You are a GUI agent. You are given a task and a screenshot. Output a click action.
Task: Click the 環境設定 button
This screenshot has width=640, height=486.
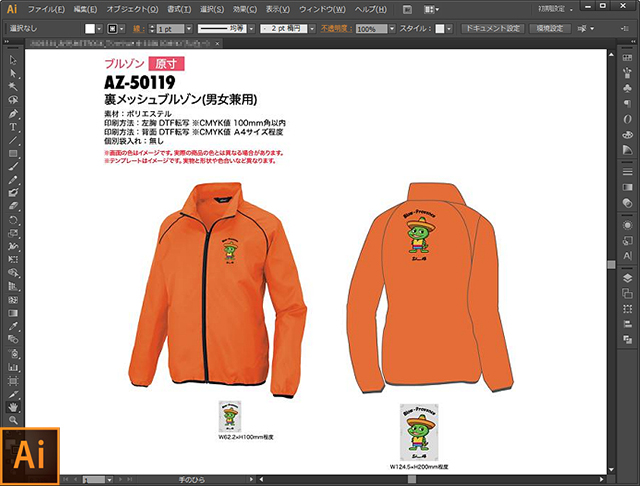550,30
